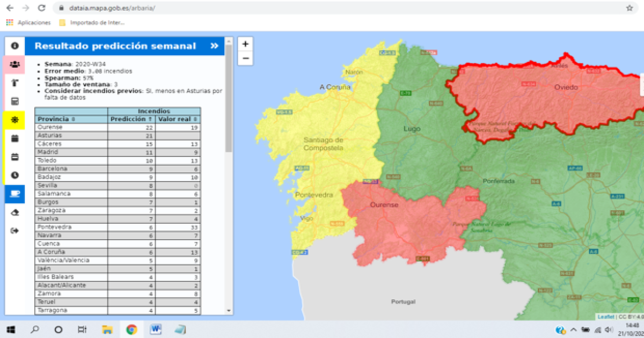Collapse the Resultado predicción semanal panel
This screenshot has width=644, height=338.
point(214,46)
